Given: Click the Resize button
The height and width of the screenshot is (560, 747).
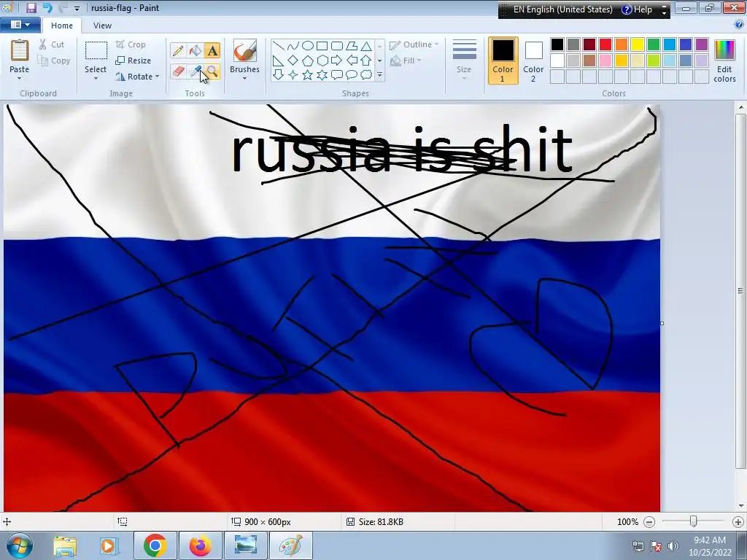Looking at the screenshot, I should click(x=133, y=61).
